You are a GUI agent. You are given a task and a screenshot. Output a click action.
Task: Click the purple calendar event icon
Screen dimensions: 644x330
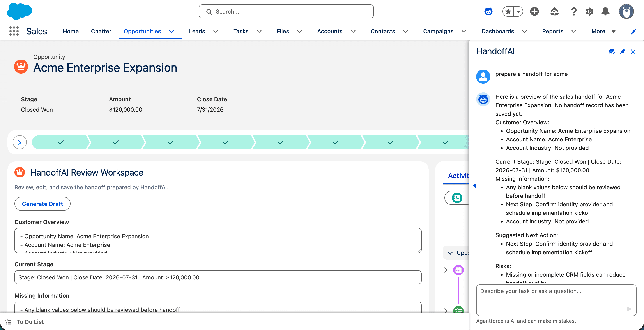click(x=458, y=270)
